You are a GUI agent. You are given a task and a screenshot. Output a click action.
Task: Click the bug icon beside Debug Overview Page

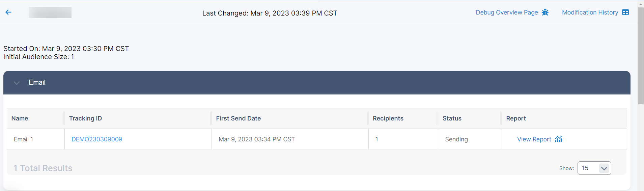[545, 12]
